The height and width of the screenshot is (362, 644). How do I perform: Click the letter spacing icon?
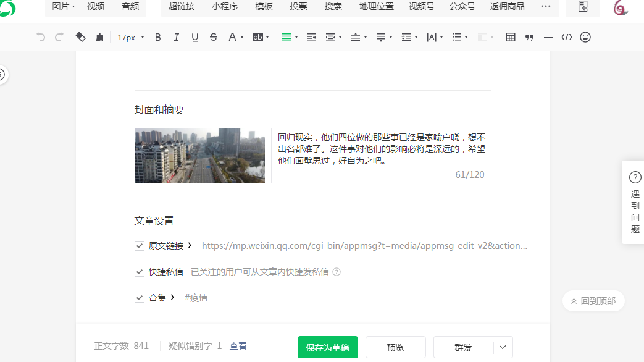(x=432, y=38)
